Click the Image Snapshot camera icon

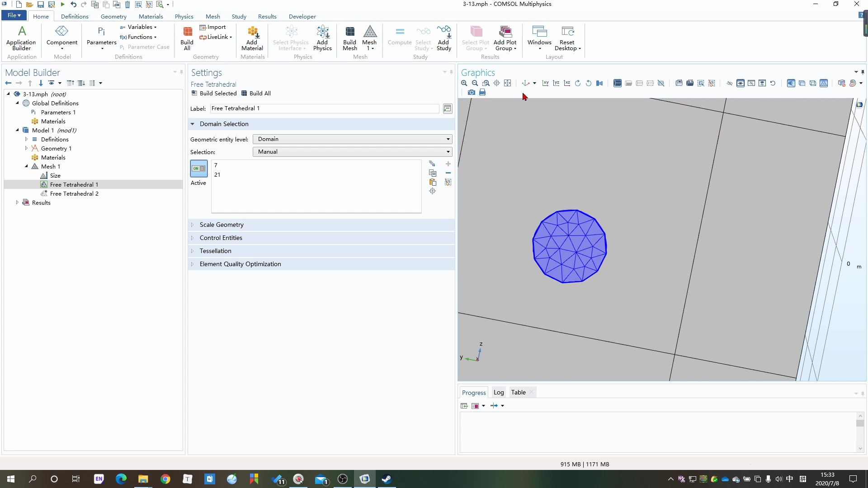[472, 92]
